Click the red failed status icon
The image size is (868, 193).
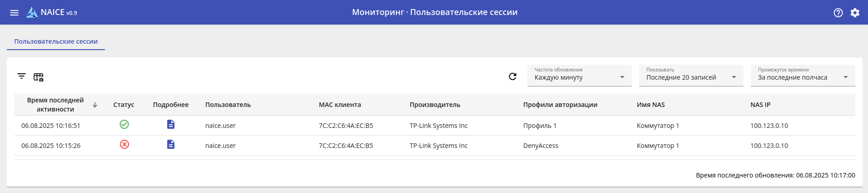pyautogui.click(x=124, y=144)
